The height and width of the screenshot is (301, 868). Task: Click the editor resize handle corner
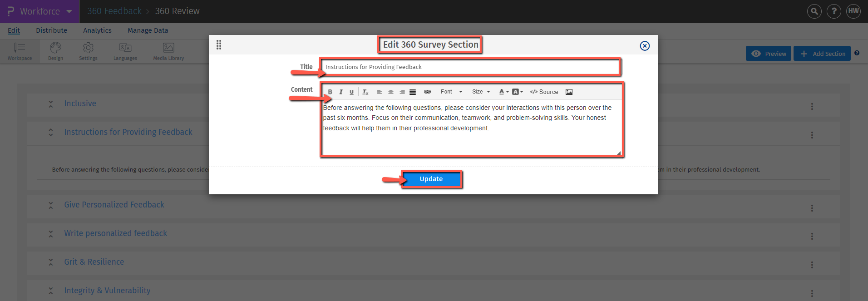pyautogui.click(x=618, y=153)
